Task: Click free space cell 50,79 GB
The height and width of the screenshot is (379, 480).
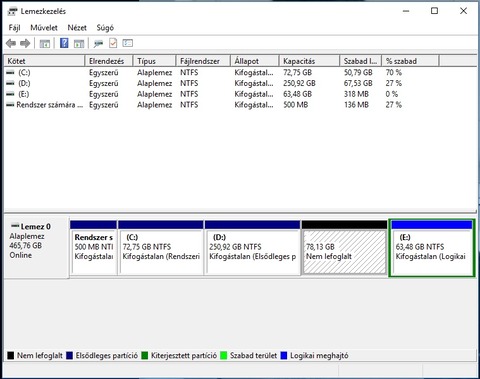Action: tap(358, 72)
